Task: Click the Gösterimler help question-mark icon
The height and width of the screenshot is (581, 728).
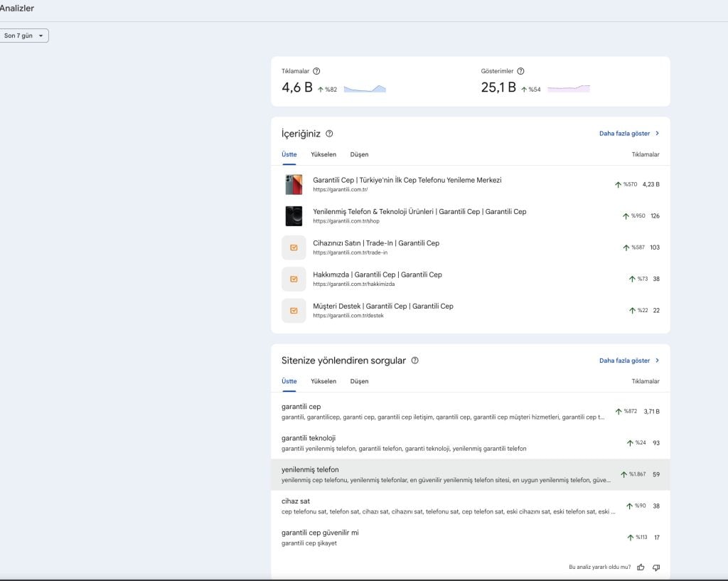Action: [520, 71]
